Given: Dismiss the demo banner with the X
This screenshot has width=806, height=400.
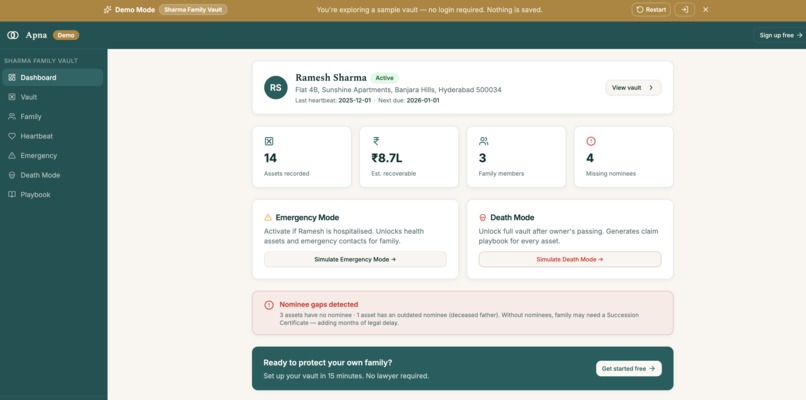Looking at the screenshot, I should 706,10.
